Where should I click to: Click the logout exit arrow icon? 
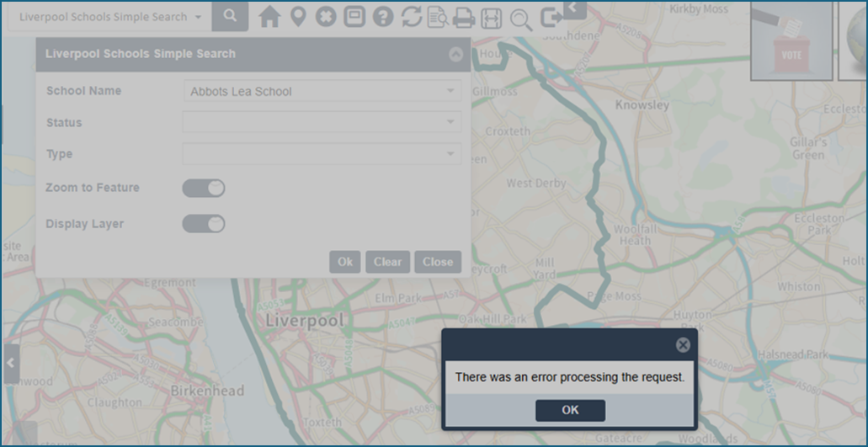(551, 18)
